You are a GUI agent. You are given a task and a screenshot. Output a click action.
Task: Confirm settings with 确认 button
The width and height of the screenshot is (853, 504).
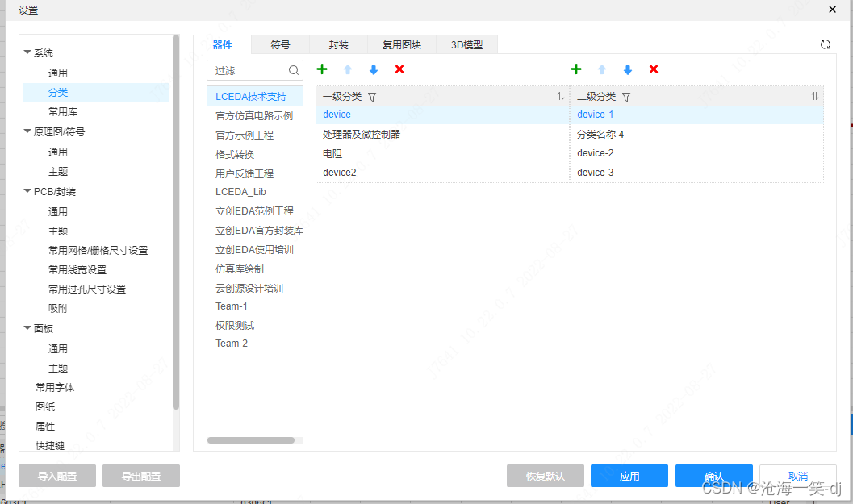pos(713,476)
